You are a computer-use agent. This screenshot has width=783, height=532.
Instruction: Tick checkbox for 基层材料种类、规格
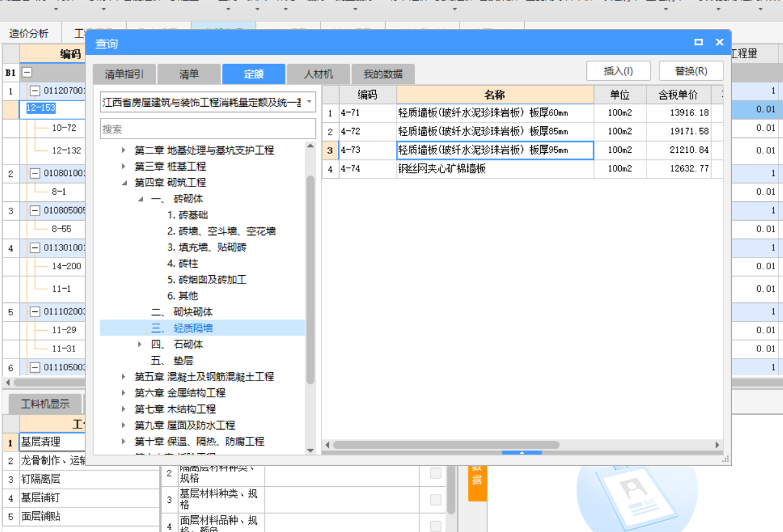point(436,500)
